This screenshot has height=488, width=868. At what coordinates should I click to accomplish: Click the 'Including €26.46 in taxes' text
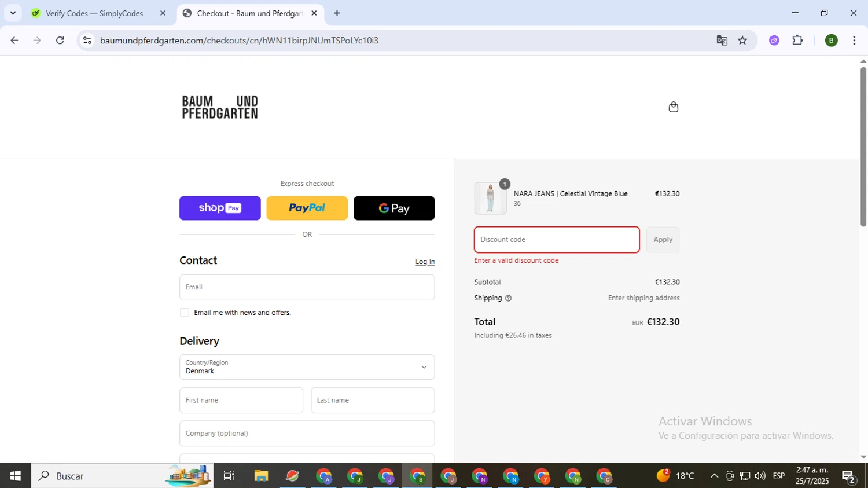click(x=513, y=336)
